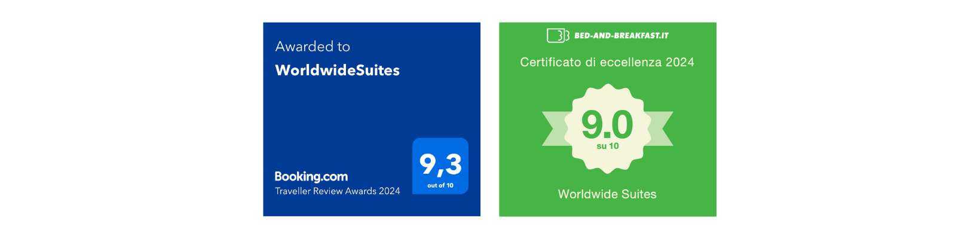Click the 'WorldwideSuites' bold title
Screen dimensions: 980x239
[x=337, y=71]
